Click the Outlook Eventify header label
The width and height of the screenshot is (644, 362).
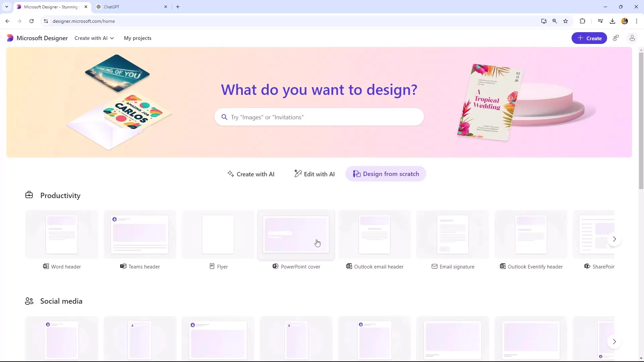pos(535,267)
